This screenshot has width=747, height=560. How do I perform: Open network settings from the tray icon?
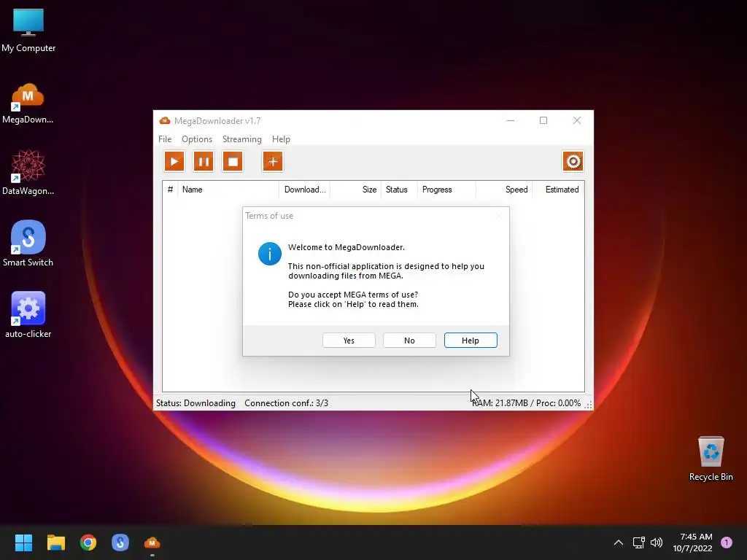coord(638,542)
